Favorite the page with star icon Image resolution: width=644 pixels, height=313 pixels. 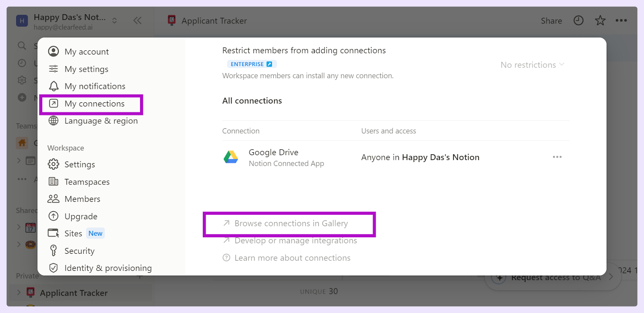600,21
